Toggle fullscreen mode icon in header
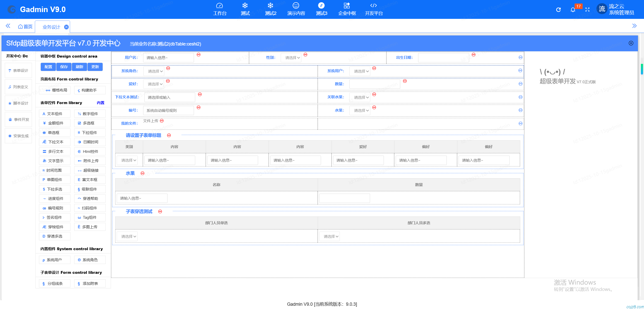The image size is (644, 309). coord(587,10)
